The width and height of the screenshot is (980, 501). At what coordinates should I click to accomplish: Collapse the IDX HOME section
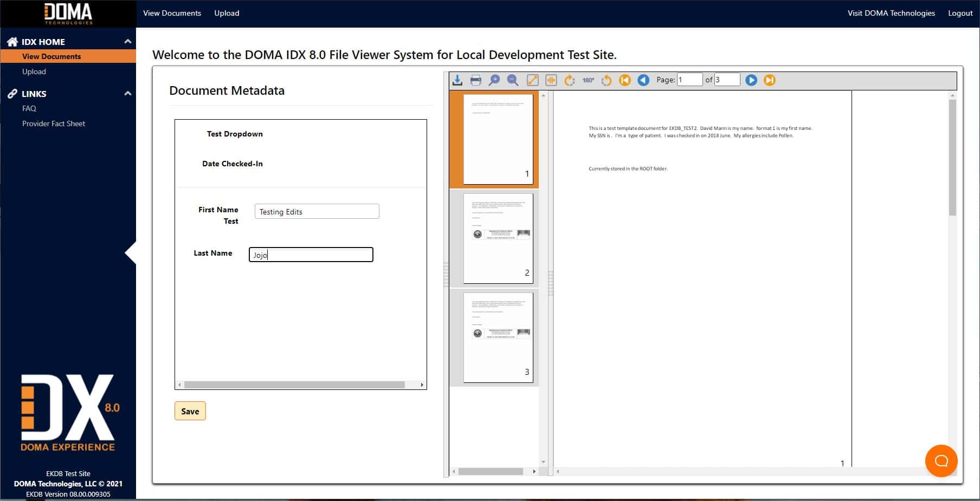coord(128,41)
